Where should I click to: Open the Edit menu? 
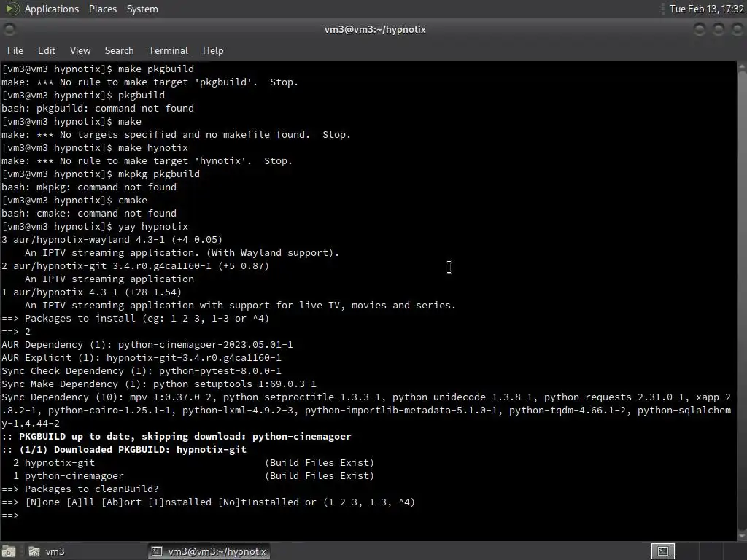tap(46, 50)
